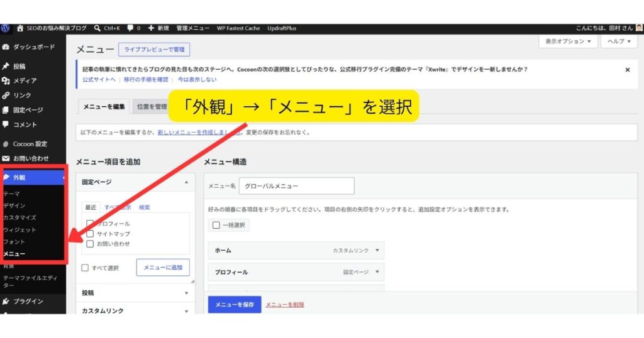
Task: Open WP Fastest Cache admin bar menu
Action: pyautogui.click(x=238, y=28)
